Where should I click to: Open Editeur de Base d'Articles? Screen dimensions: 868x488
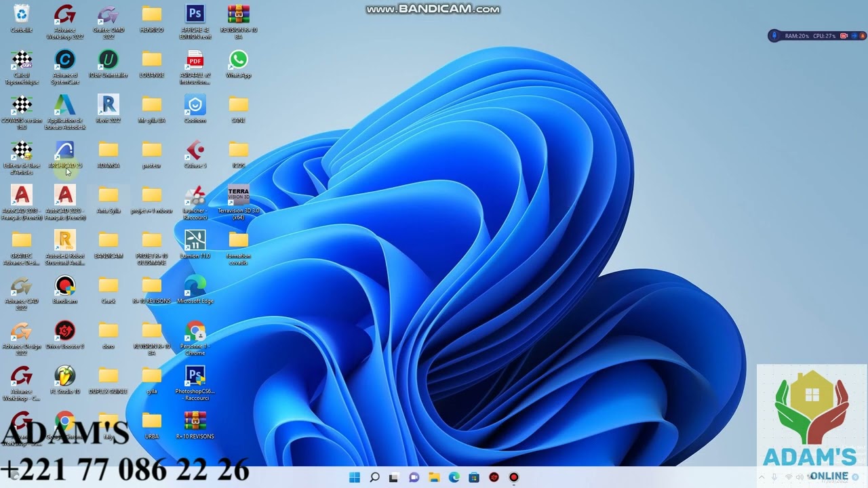pyautogui.click(x=22, y=158)
